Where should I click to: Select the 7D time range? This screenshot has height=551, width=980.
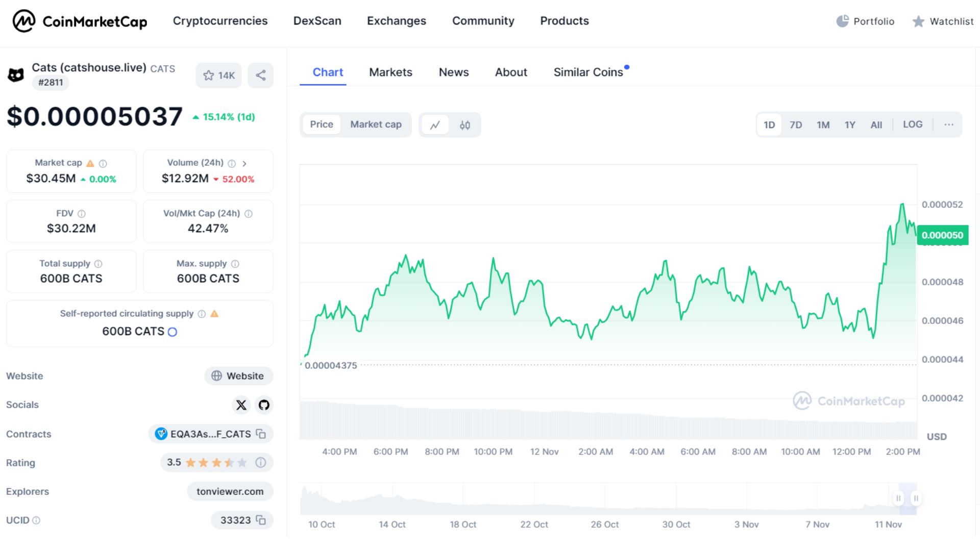pos(796,125)
